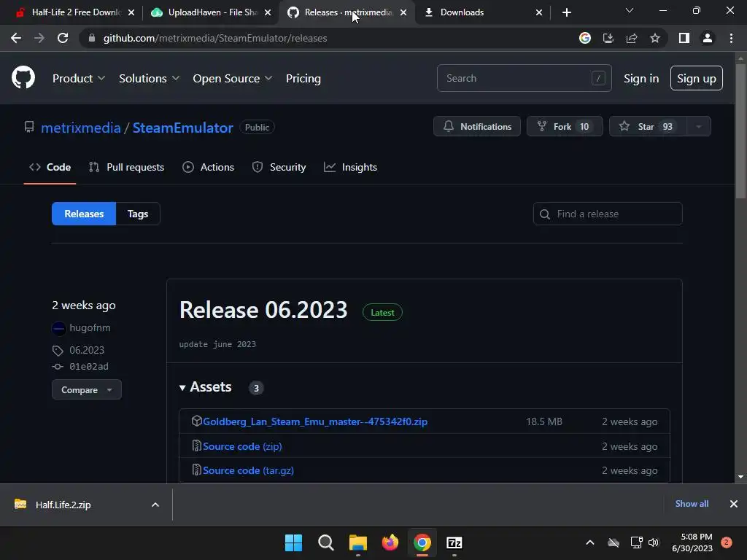Open a new browser tab
The image size is (747, 560).
(x=566, y=12)
